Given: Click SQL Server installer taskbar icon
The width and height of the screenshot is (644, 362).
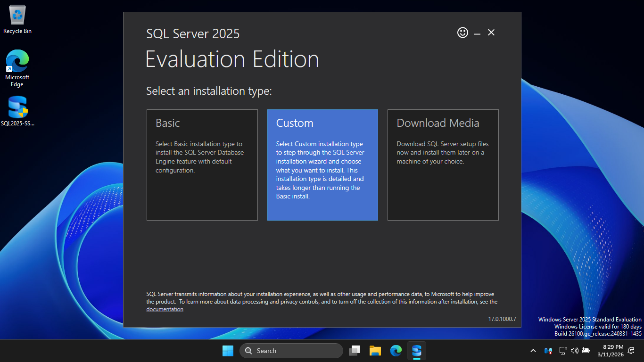Looking at the screenshot, I should pos(417,351).
